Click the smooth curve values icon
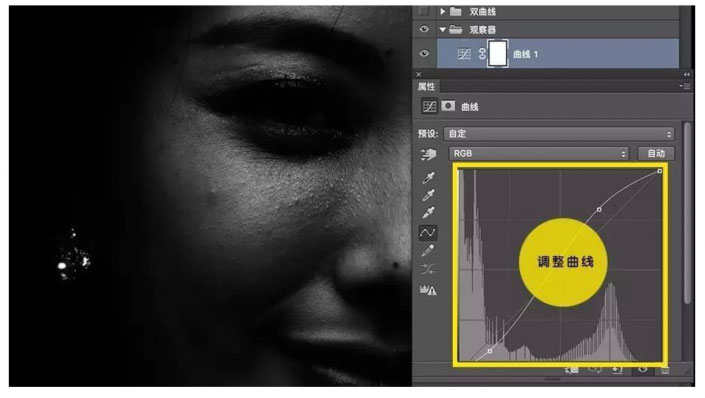705x398 pixels. point(428,269)
